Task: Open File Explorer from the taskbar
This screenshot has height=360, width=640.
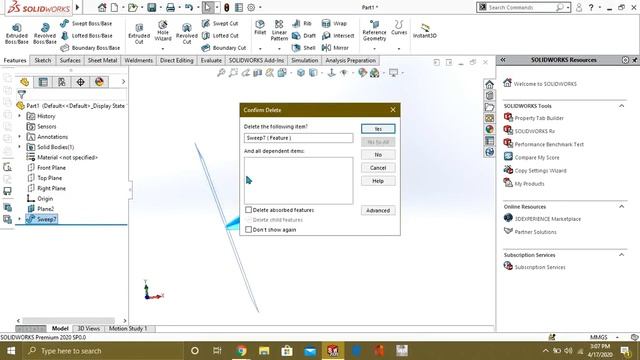Action: point(264,351)
